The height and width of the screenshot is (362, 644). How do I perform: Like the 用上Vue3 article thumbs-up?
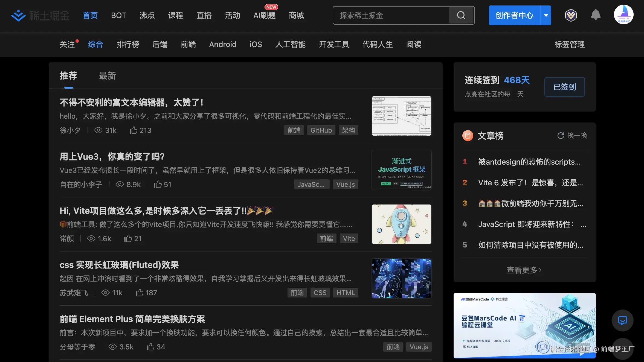tap(158, 185)
